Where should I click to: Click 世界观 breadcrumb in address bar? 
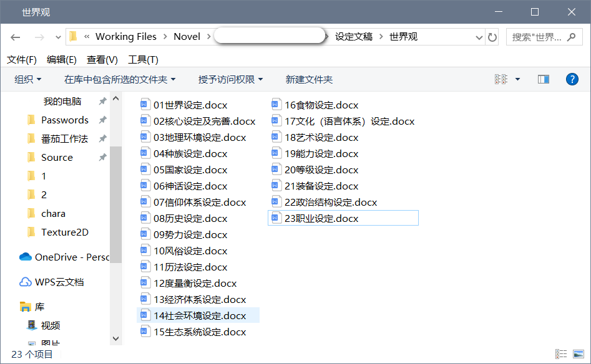click(403, 37)
